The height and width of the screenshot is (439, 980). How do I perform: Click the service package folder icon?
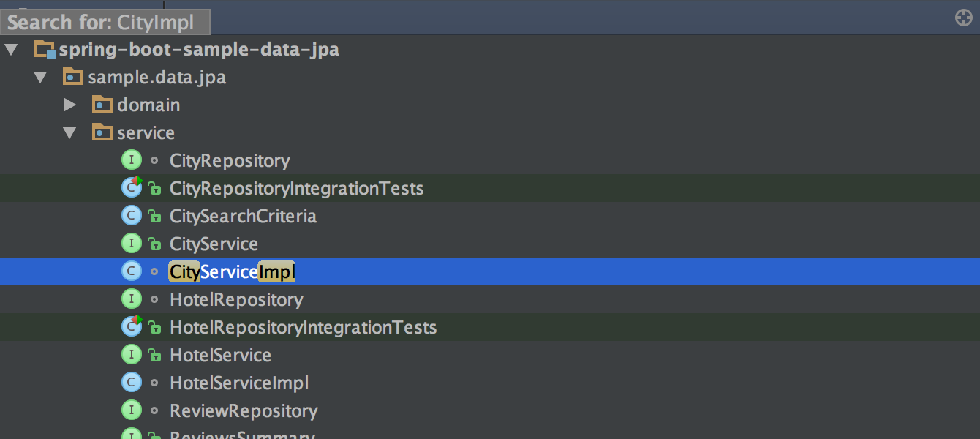(x=102, y=132)
